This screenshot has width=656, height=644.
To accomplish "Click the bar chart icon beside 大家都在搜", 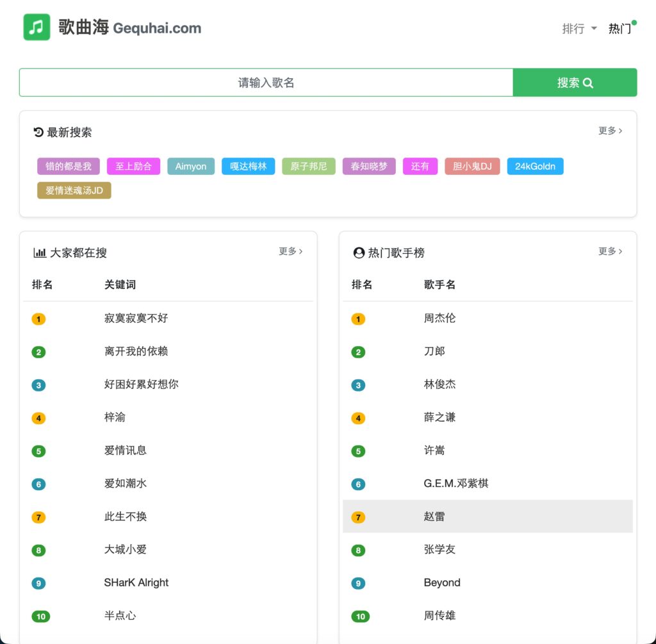I will [x=40, y=252].
